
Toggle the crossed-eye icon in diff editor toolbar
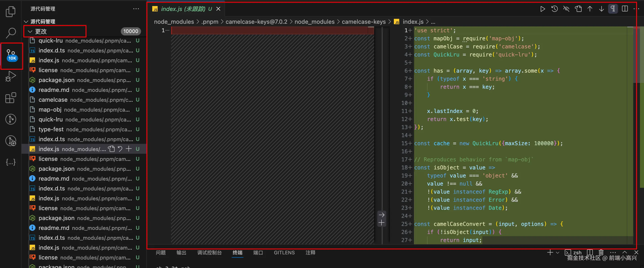point(566,9)
